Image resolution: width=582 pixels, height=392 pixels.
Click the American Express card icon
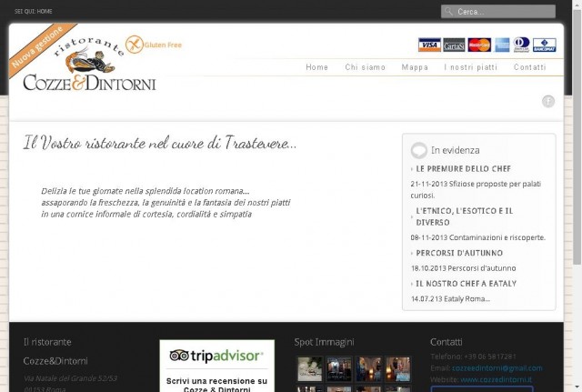(x=502, y=45)
